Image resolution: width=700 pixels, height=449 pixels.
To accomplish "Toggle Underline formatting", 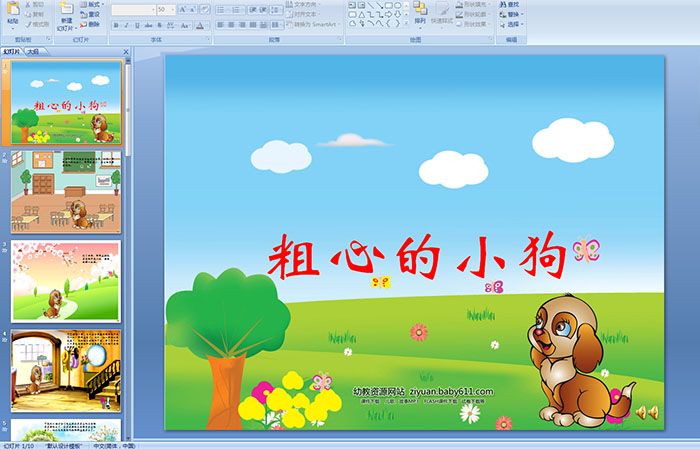I will click(137, 25).
